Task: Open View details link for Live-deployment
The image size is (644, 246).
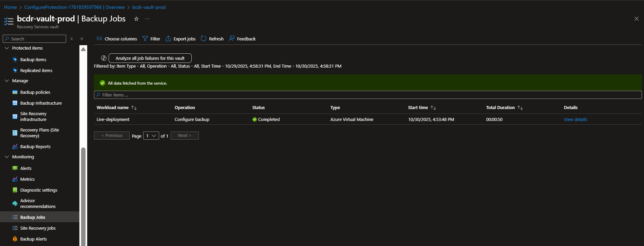Action: [575, 120]
